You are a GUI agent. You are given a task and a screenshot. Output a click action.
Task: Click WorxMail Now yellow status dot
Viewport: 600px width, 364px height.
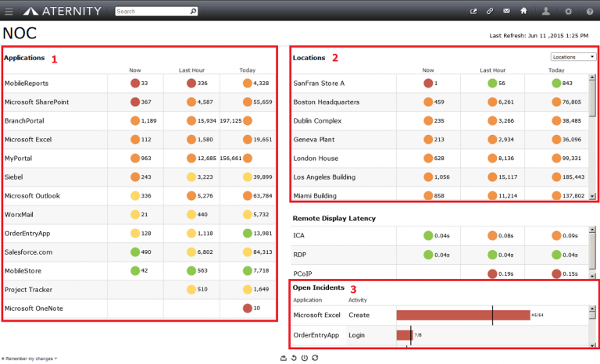click(135, 214)
